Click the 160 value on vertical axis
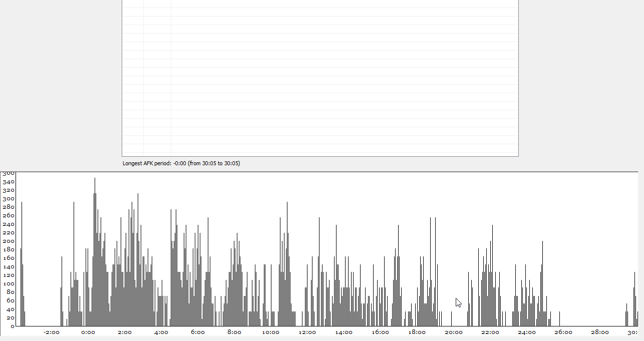This screenshot has height=341, width=644. 9,258
